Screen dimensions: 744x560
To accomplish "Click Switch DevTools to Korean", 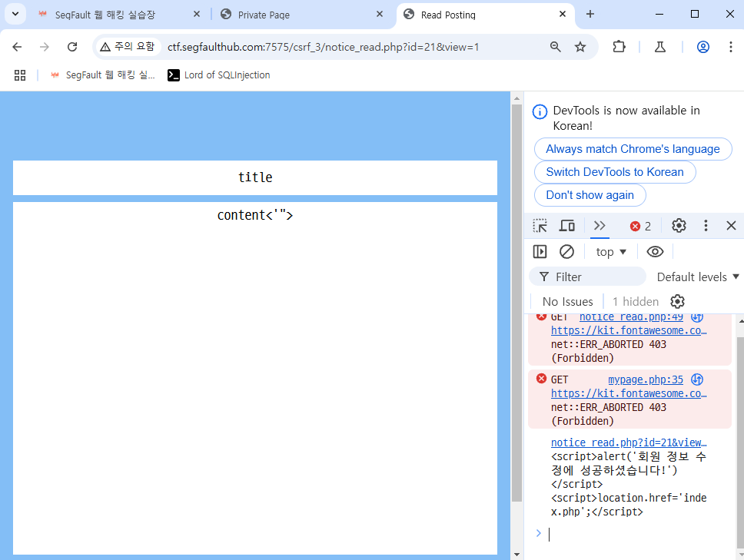I will click(614, 171).
